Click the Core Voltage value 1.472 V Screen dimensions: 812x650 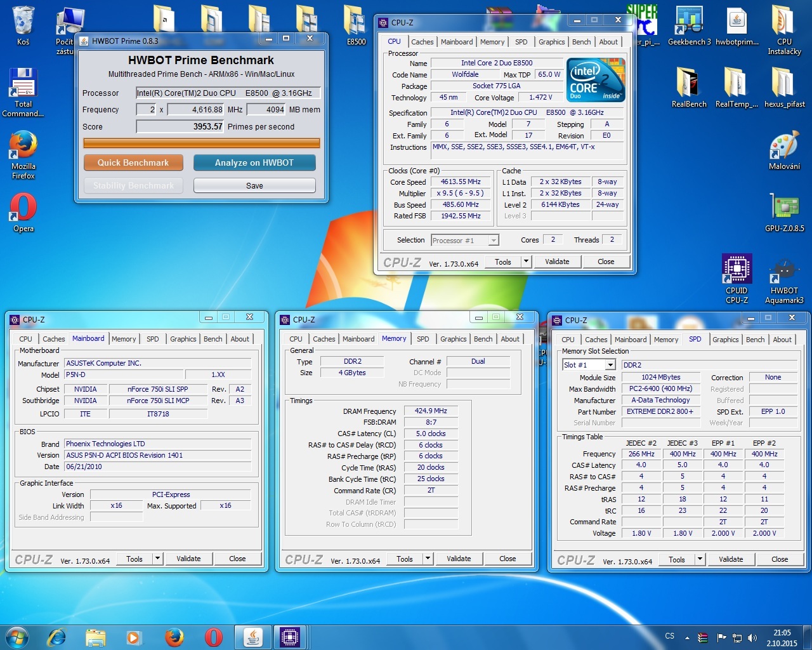540,97
